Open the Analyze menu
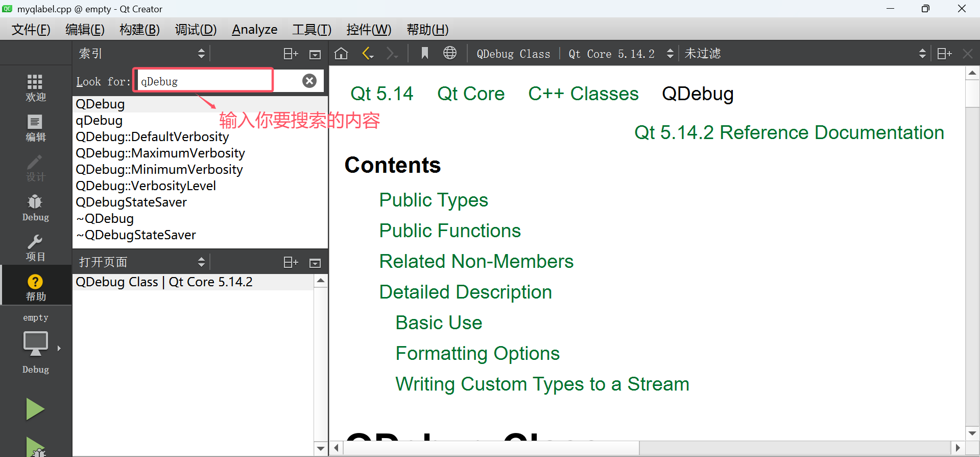The height and width of the screenshot is (457, 980). click(x=254, y=30)
